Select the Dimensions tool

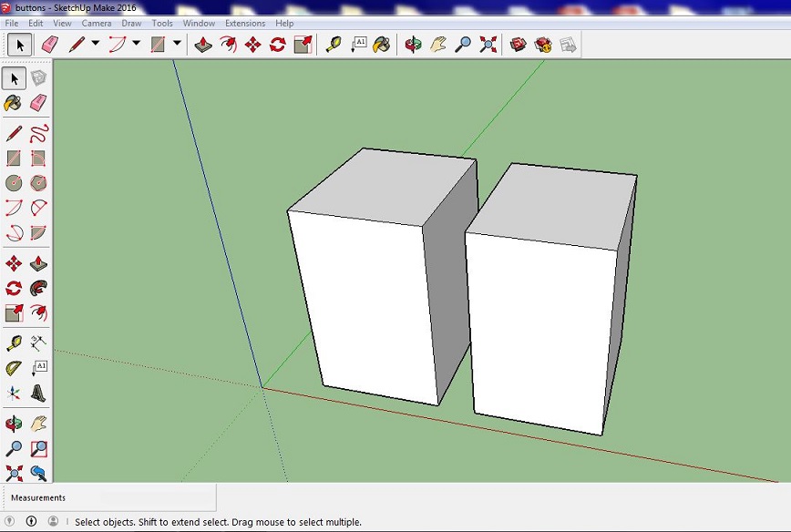click(38, 343)
